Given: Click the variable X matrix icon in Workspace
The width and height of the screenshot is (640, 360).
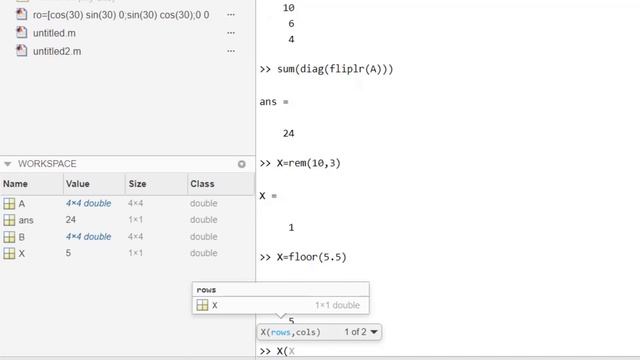Looking at the screenshot, I should pos(9,253).
